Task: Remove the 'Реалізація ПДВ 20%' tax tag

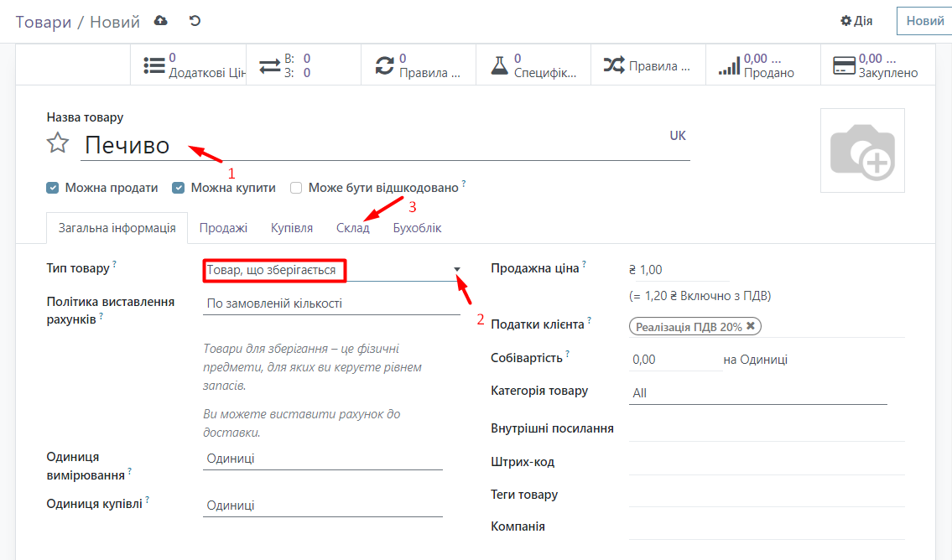Action: 751,327
